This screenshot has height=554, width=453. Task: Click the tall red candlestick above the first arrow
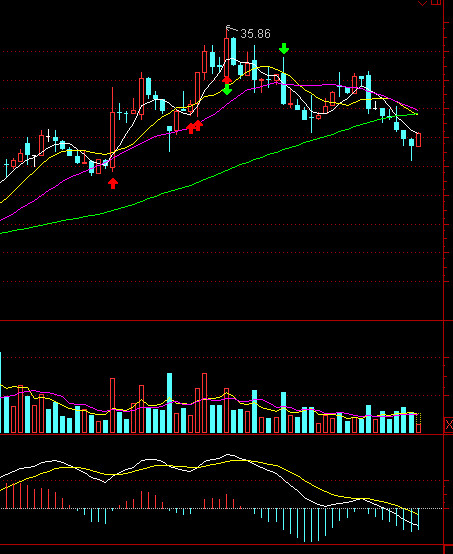[x=112, y=129]
